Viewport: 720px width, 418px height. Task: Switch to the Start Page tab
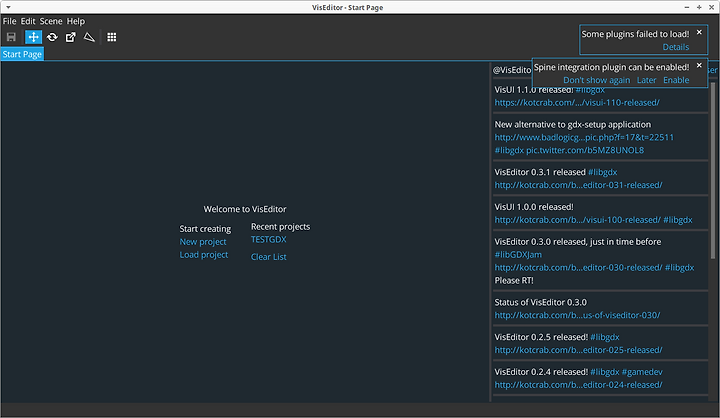[22, 54]
